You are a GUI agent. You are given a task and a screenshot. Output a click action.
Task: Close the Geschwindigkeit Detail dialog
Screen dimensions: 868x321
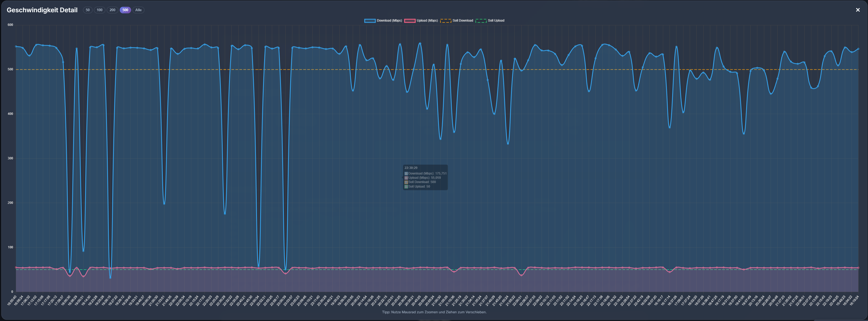click(x=858, y=10)
